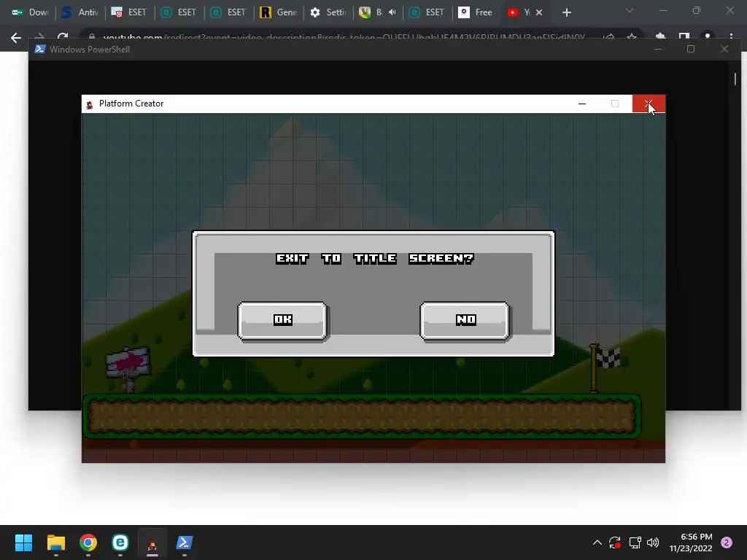
Task: Open the clock showing 6:56 PM
Action: pyautogui.click(x=691, y=542)
